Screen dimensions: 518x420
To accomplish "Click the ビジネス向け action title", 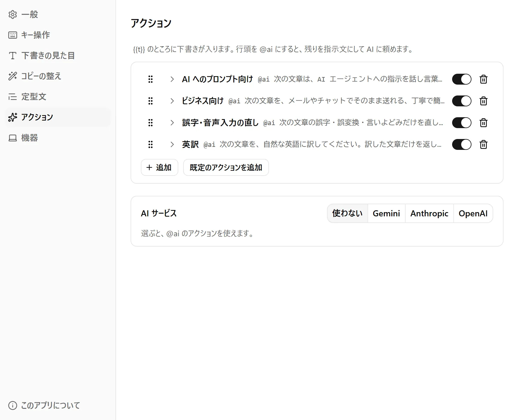I will click(x=203, y=101).
